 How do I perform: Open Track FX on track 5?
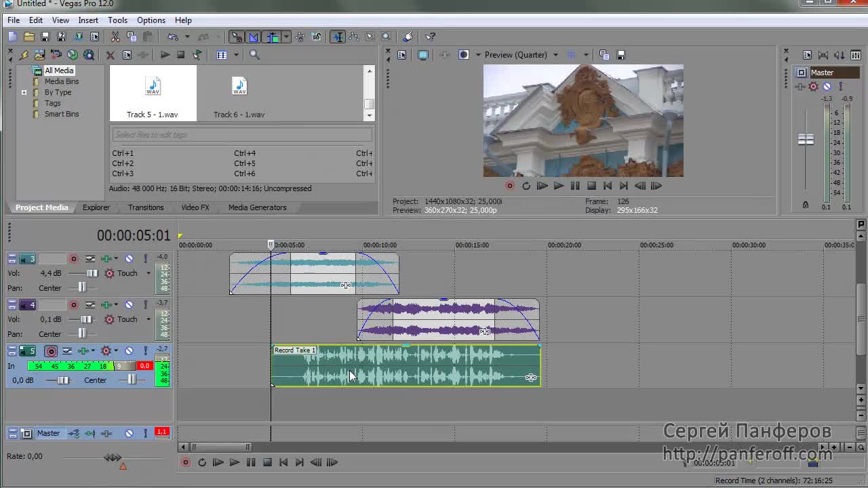click(x=85, y=351)
